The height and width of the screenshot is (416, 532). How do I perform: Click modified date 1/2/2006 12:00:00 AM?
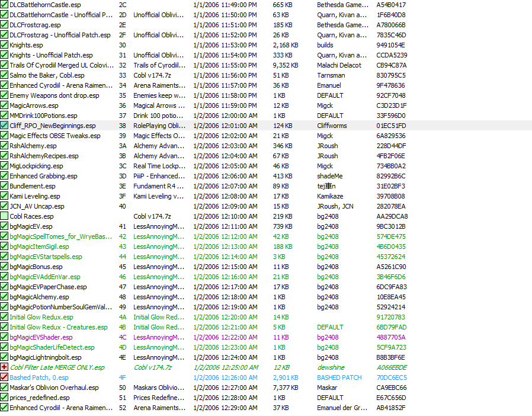click(225, 116)
